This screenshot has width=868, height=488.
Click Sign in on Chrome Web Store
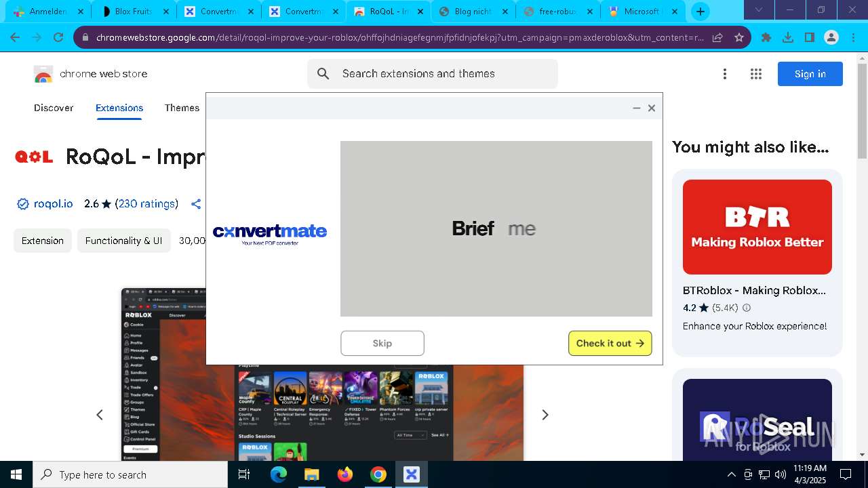click(810, 74)
